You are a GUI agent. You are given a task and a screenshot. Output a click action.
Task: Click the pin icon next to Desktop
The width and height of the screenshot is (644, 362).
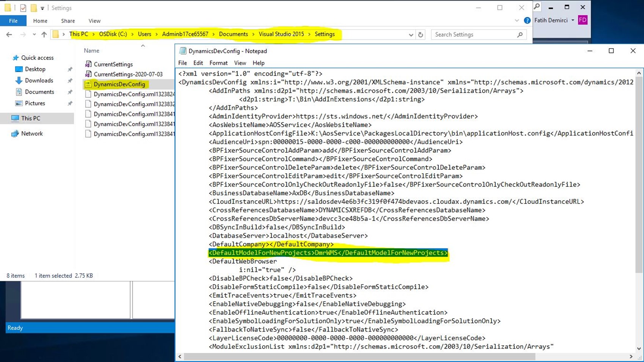(x=70, y=69)
